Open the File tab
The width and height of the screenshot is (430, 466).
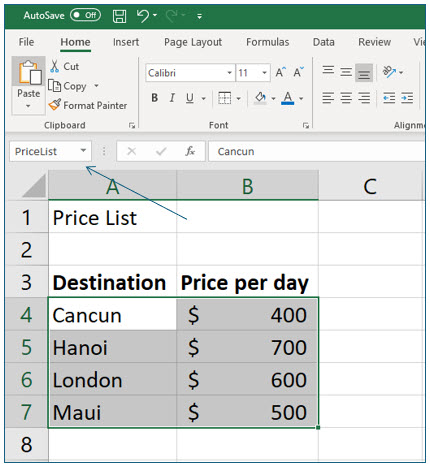pos(26,42)
